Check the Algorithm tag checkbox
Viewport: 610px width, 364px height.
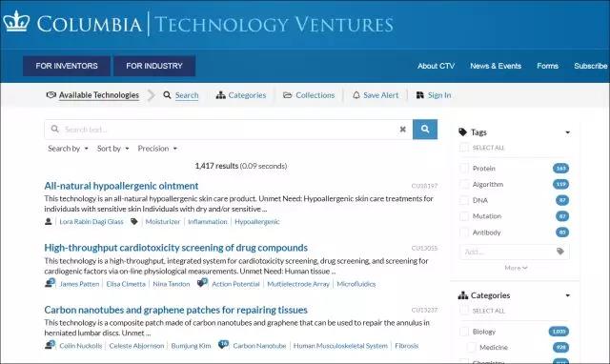pyautogui.click(x=464, y=184)
